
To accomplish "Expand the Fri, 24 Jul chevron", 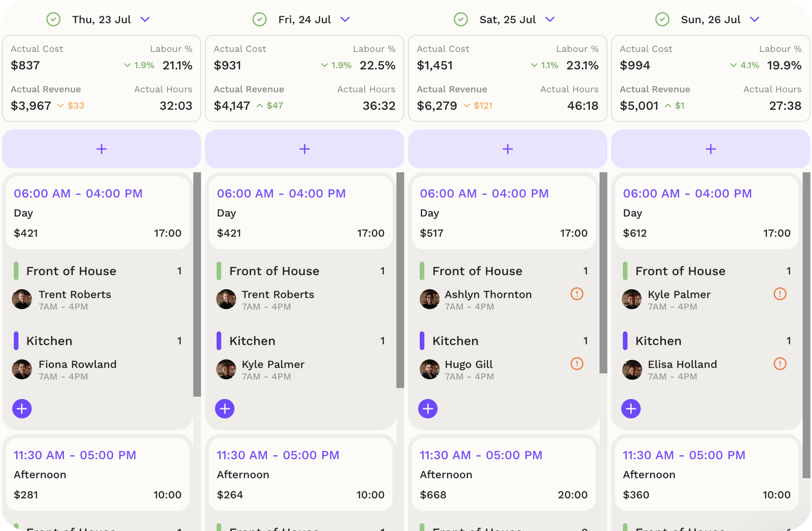I will pyautogui.click(x=345, y=19).
